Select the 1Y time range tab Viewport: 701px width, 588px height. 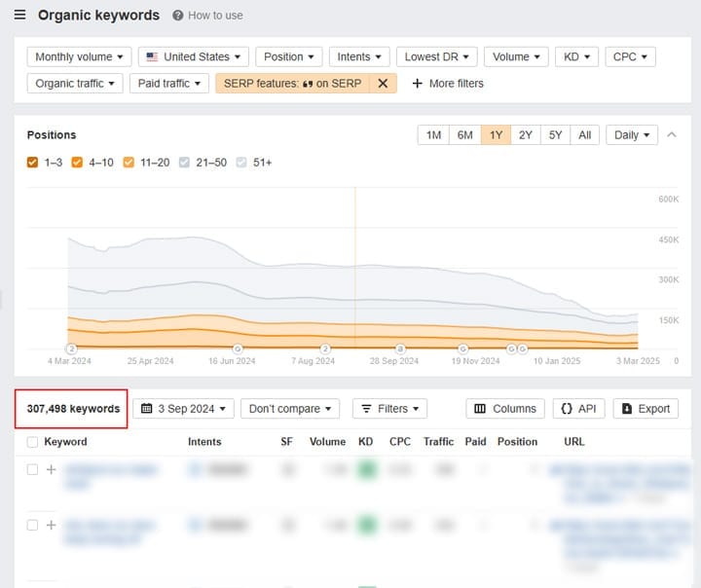coord(496,134)
